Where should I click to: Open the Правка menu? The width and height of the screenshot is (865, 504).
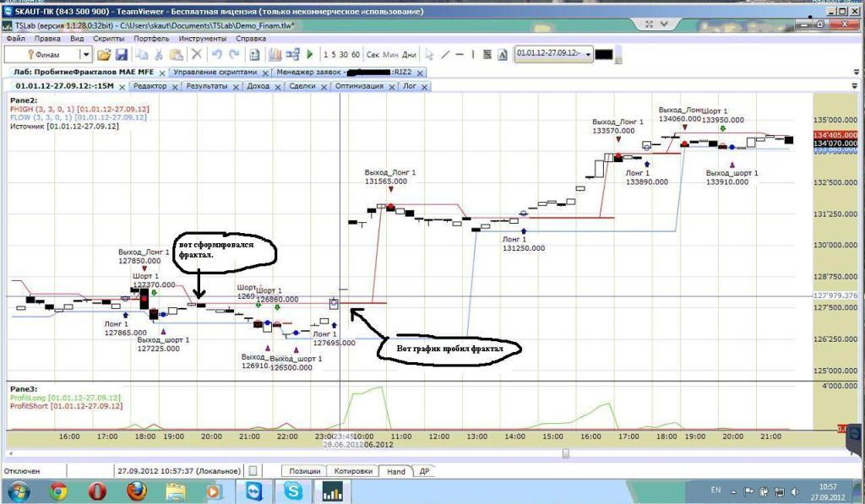pos(47,39)
